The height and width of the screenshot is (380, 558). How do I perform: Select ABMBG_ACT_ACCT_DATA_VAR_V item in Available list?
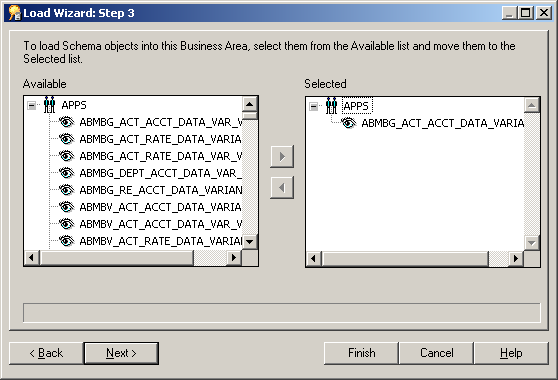point(160,122)
